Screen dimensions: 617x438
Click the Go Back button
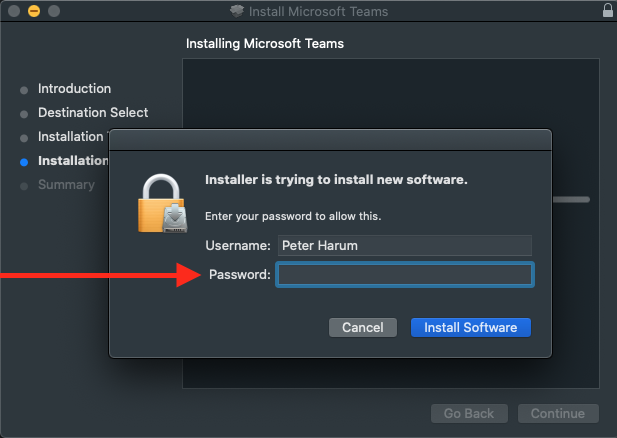(469, 414)
